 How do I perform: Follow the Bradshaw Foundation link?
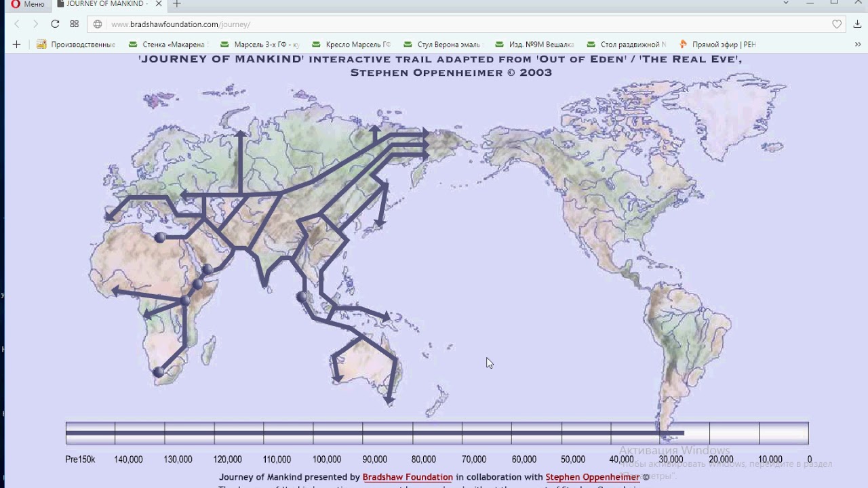coord(408,477)
